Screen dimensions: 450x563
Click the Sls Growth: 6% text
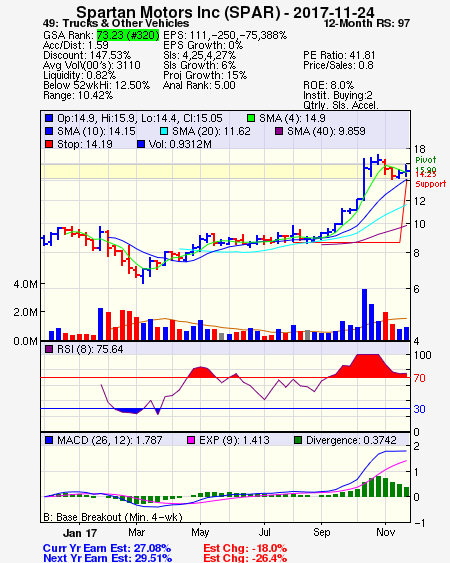(x=200, y=65)
